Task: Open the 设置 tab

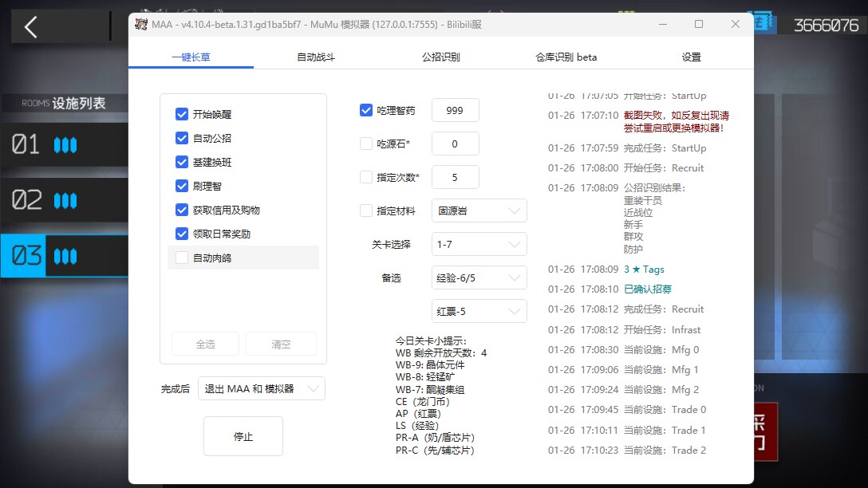Action: [692, 57]
